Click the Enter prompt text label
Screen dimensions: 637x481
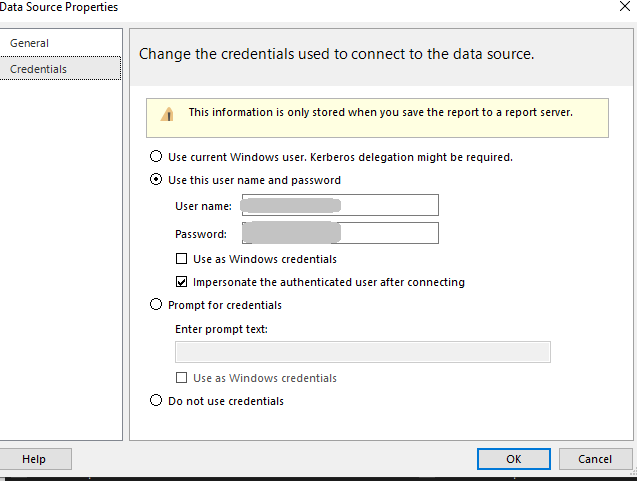(221, 329)
